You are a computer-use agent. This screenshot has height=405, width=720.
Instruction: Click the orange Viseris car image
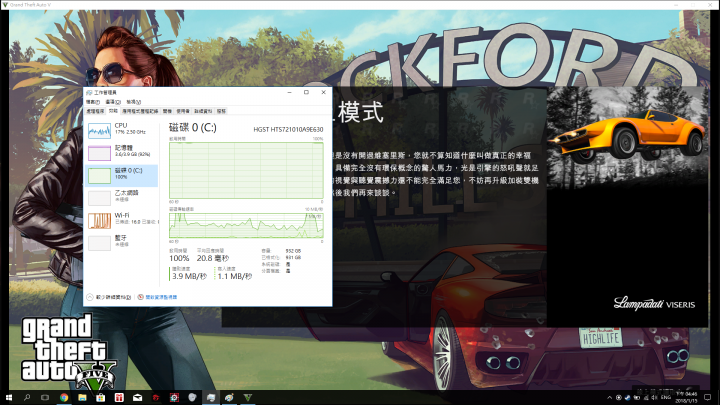(x=627, y=135)
